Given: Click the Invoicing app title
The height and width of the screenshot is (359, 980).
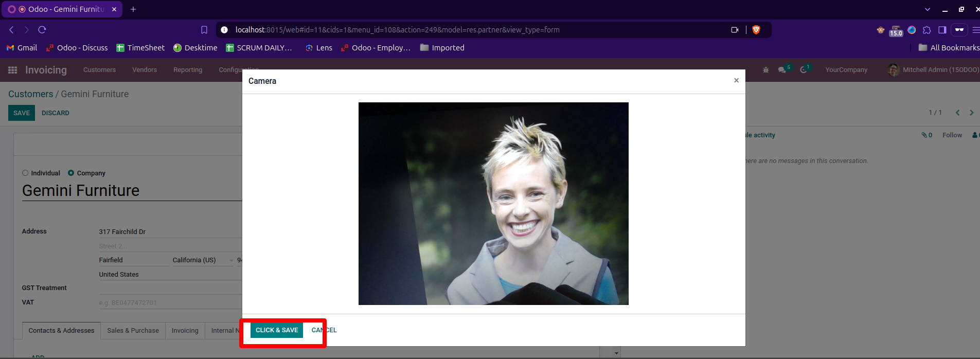Looking at the screenshot, I should click(46, 70).
